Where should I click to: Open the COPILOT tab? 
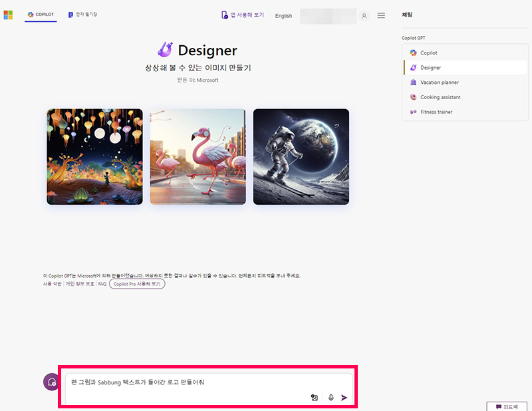(41, 15)
